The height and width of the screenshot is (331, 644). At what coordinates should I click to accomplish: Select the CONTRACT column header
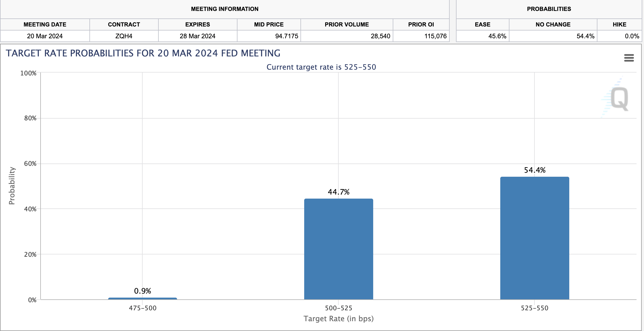click(124, 24)
